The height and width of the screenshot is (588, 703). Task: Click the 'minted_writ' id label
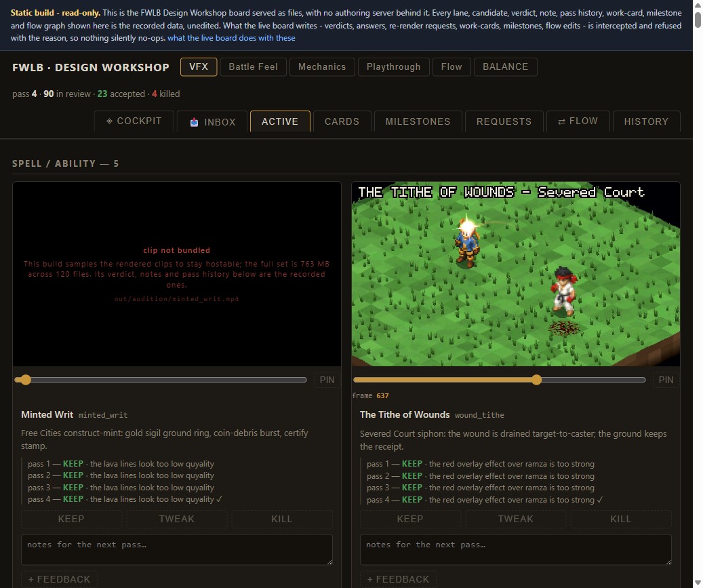[103, 415]
